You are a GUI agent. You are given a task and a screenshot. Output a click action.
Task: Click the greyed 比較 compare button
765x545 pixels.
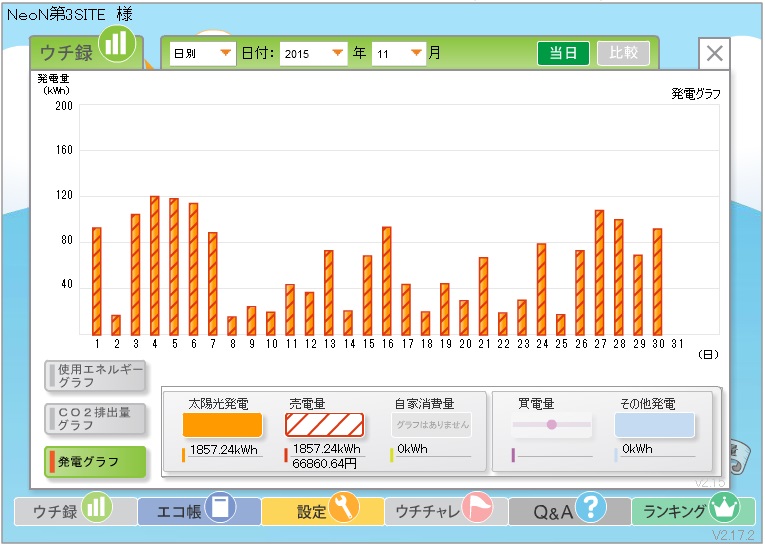624,53
